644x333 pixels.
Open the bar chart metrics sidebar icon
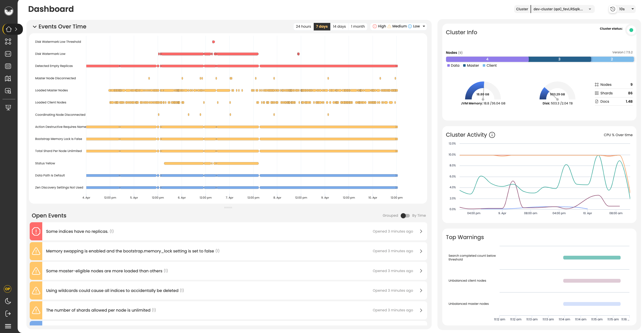coord(8,54)
